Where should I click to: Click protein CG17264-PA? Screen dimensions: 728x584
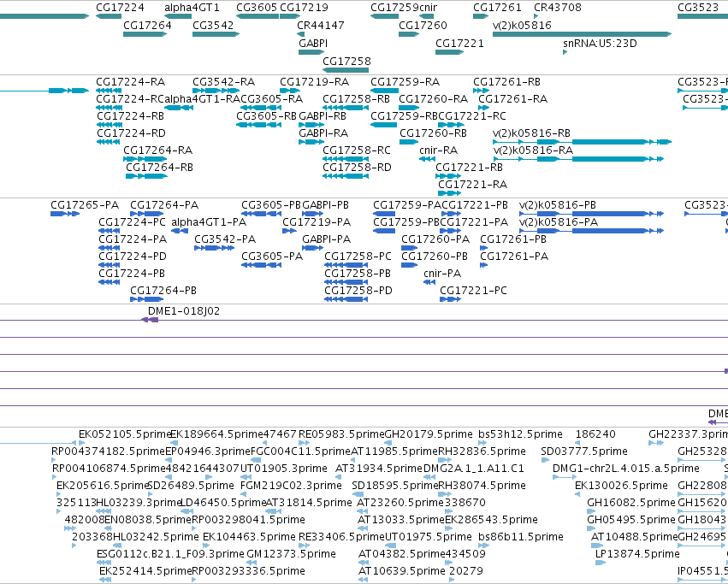pyautogui.click(x=147, y=214)
